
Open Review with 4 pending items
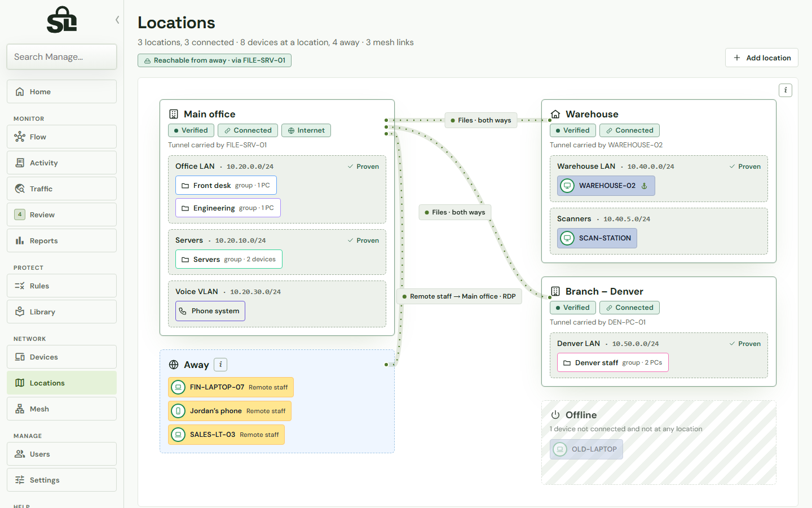coord(62,214)
